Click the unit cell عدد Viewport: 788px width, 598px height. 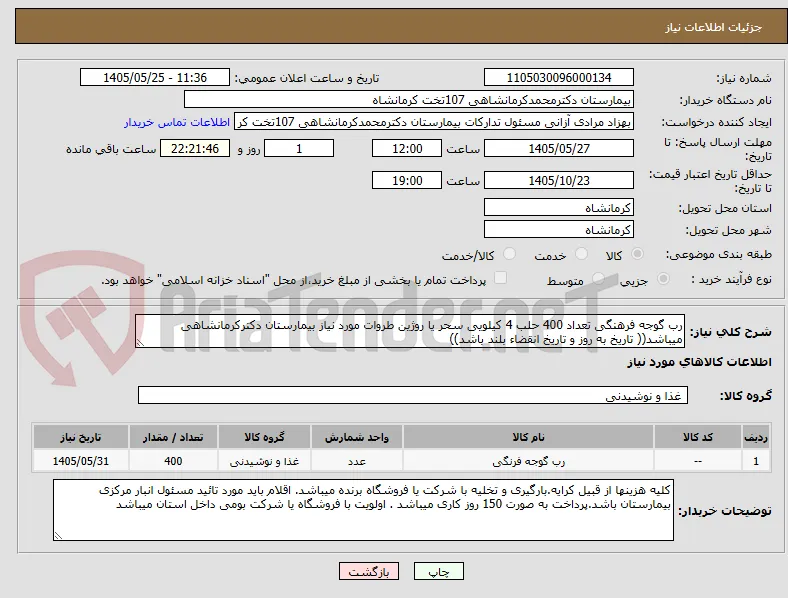click(357, 461)
